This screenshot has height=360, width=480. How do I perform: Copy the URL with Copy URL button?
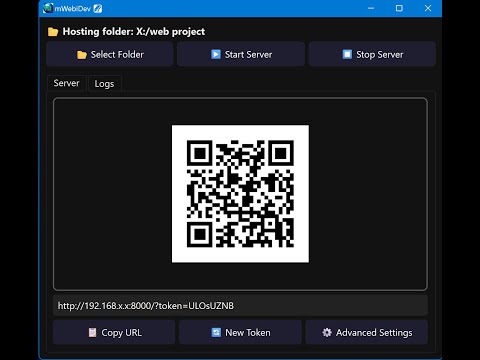114,332
